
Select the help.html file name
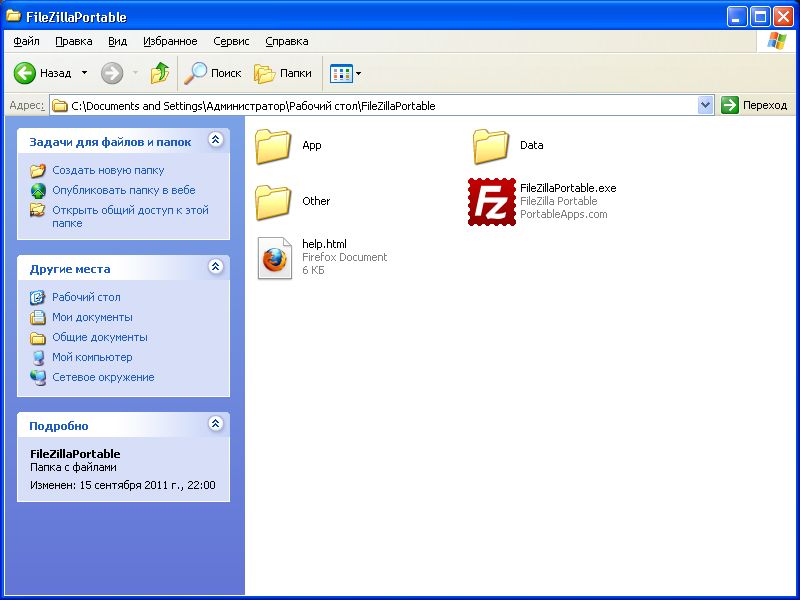pyautogui.click(x=324, y=244)
